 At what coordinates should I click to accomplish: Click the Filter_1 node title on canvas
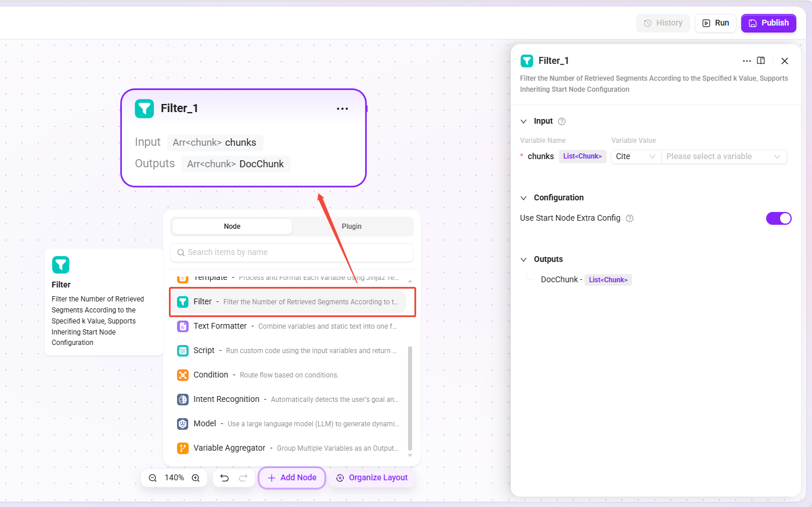179,109
